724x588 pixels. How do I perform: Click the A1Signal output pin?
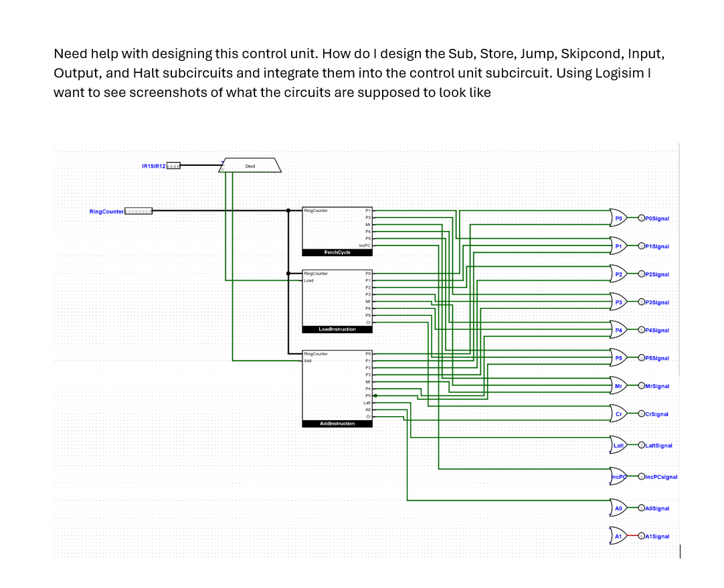[x=641, y=536]
